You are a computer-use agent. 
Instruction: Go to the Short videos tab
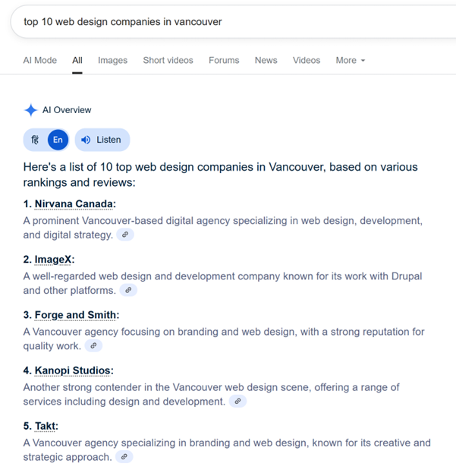(168, 61)
